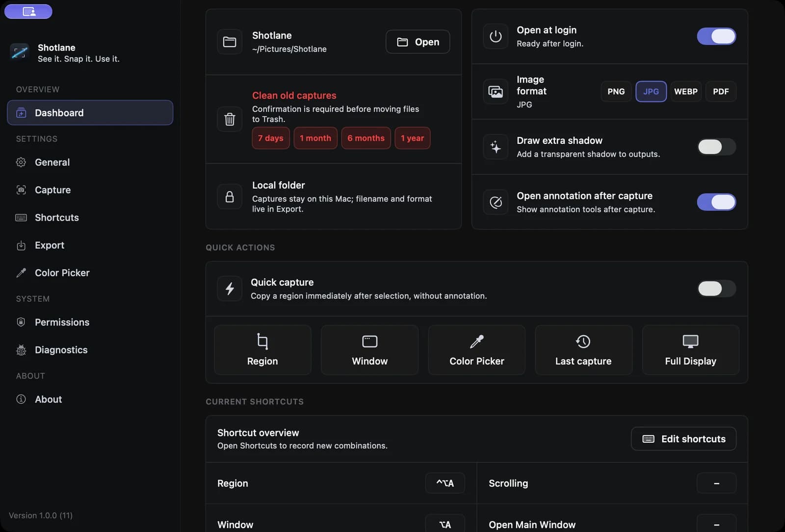
Task: Click the Scrolling shortcut dash badge
Action: click(x=716, y=483)
